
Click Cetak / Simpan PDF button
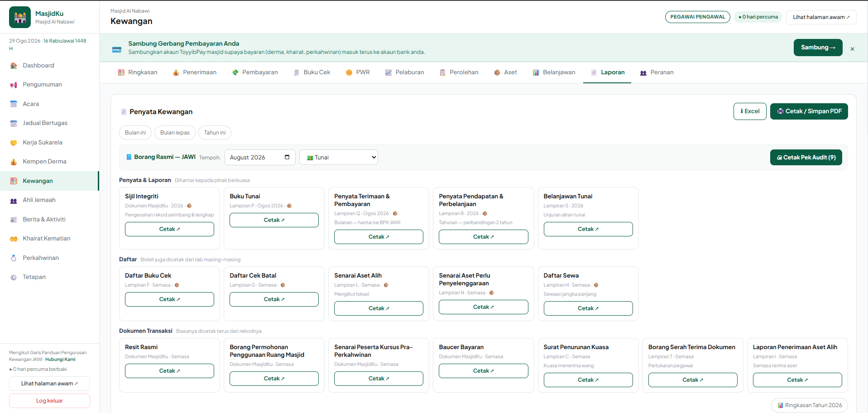click(809, 111)
